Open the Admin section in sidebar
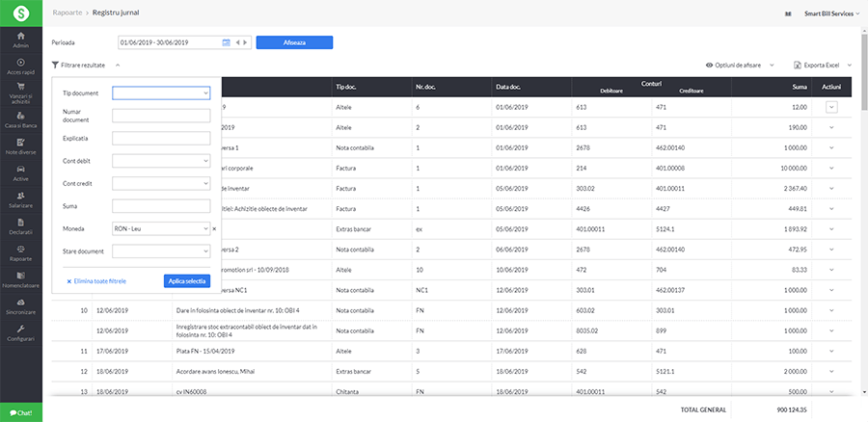 click(x=20, y=39)
